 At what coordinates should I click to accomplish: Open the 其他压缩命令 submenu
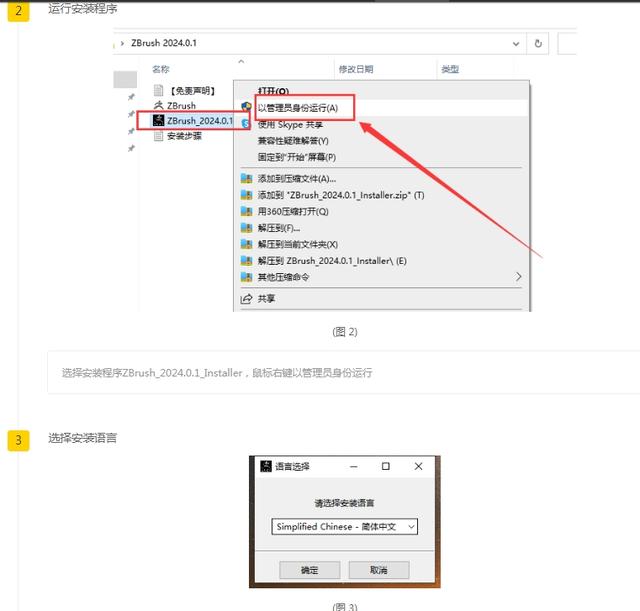[x=283, y=277]
